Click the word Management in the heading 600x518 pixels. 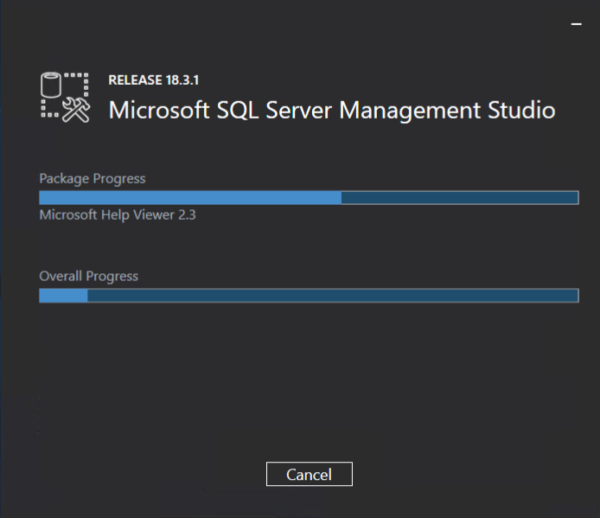409,111
